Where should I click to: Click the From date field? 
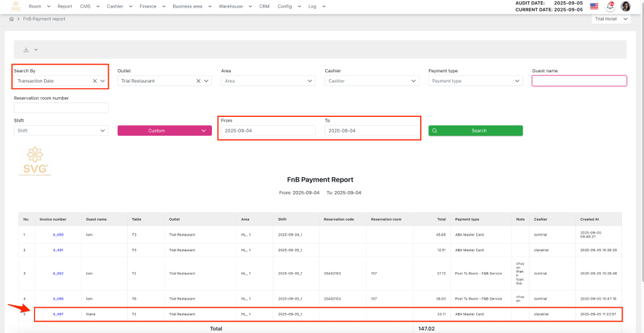click(267, 131)
